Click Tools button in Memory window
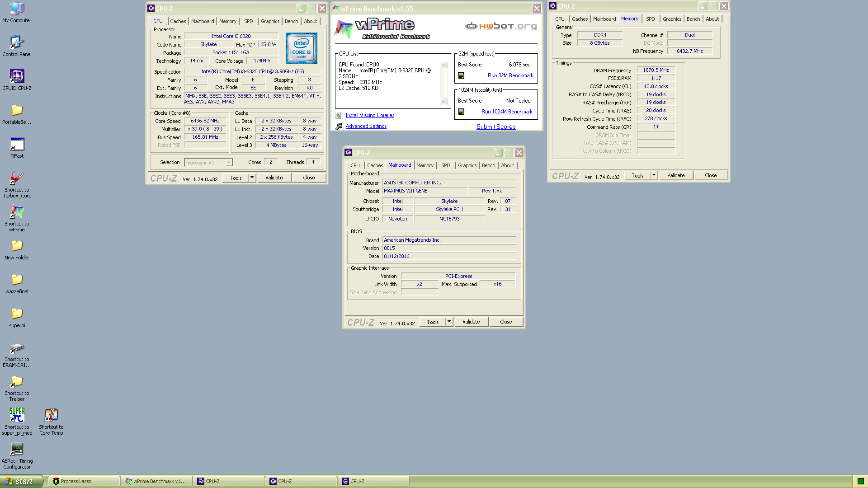The height and width of the screenshot is (488, 868). [x=637, y=175]
